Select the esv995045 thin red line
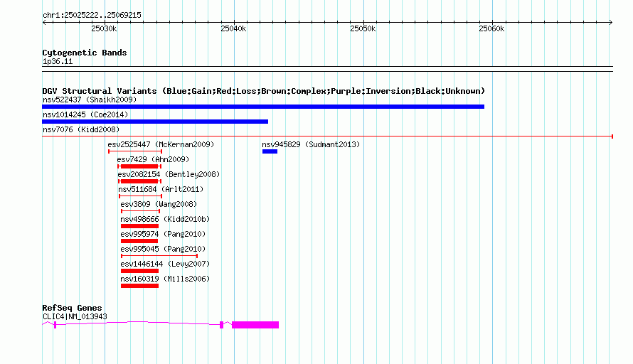This screenshot has height=364, width=633. point(159,256)
